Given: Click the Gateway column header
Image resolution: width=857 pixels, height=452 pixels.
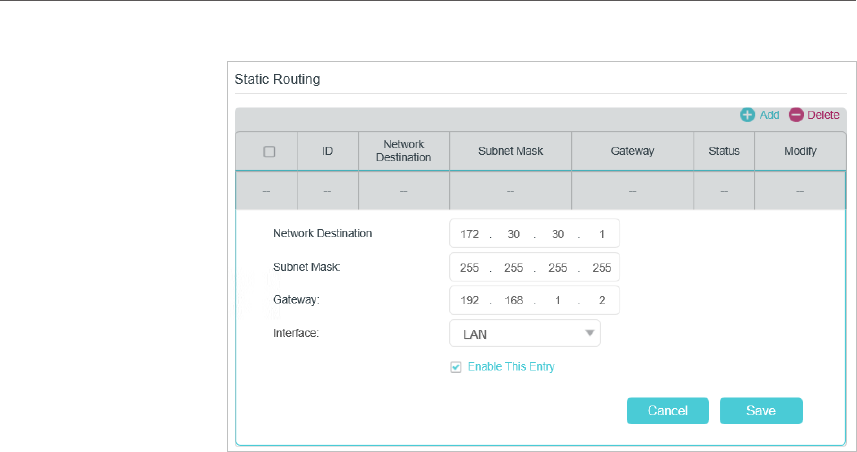Looking at the screenshot, I should [632, 152].
